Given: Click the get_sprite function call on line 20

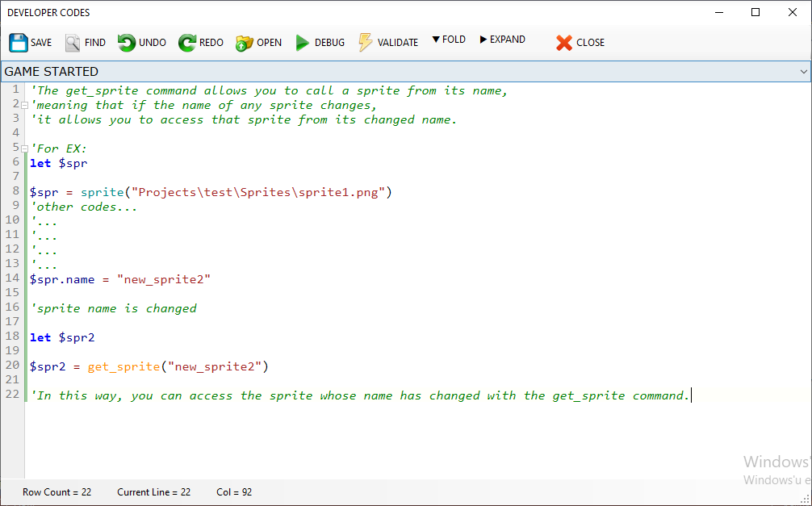Looking at the screenshot, I should coord(123,367).
